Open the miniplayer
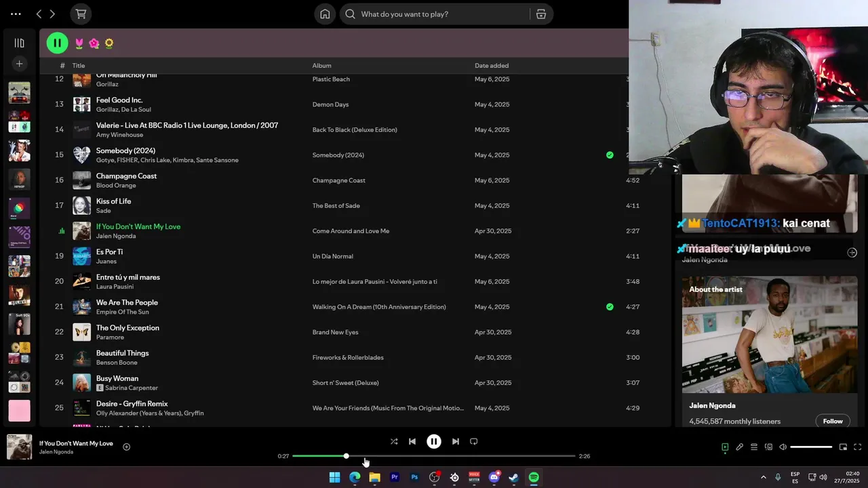 [843, 447]
